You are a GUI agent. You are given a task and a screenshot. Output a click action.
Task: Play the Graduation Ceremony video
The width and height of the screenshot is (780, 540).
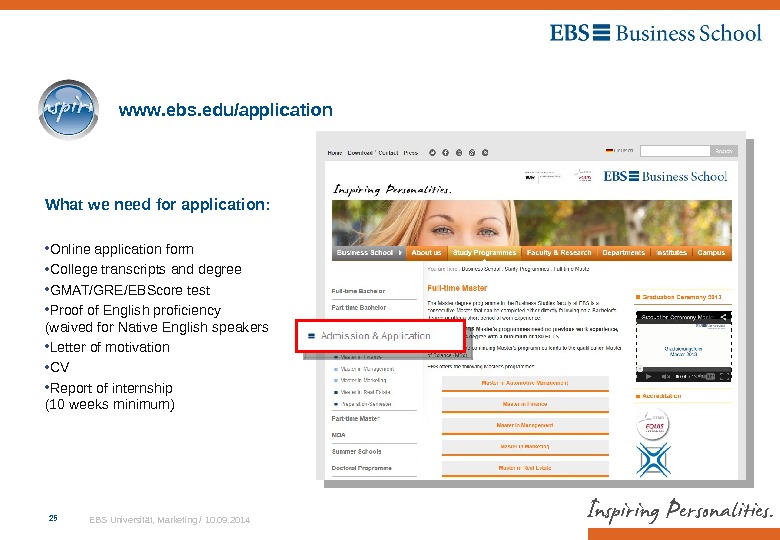(x=648, y=376)
